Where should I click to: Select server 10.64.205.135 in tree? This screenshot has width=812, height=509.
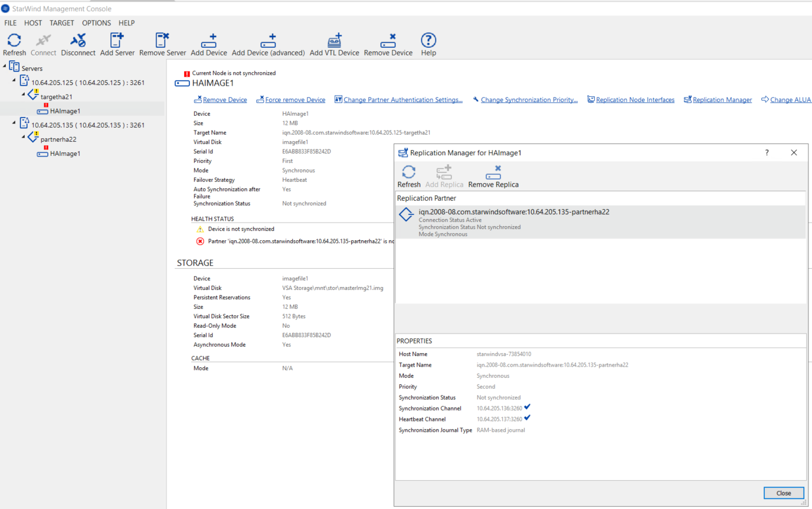click(x=88, y=125)
